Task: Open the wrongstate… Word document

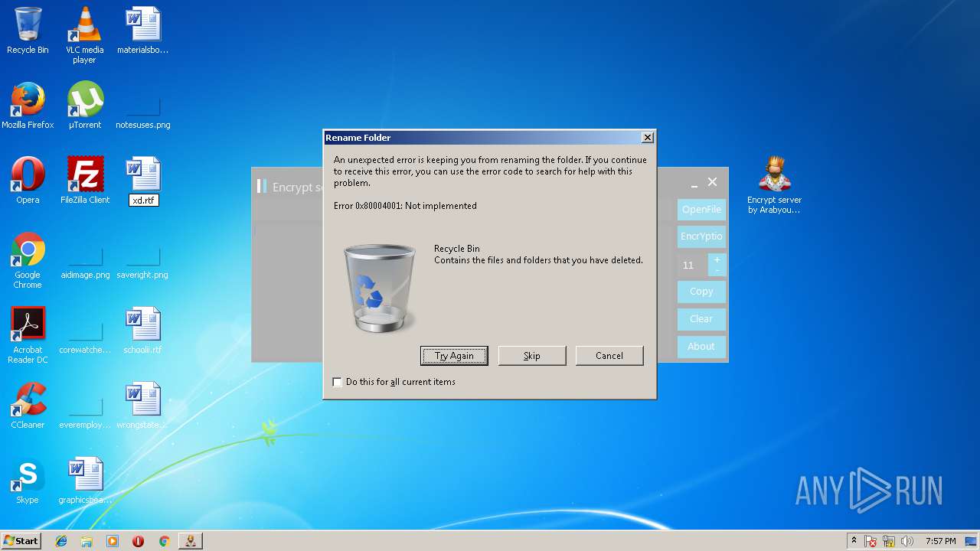Action: [x=142, y=406]
